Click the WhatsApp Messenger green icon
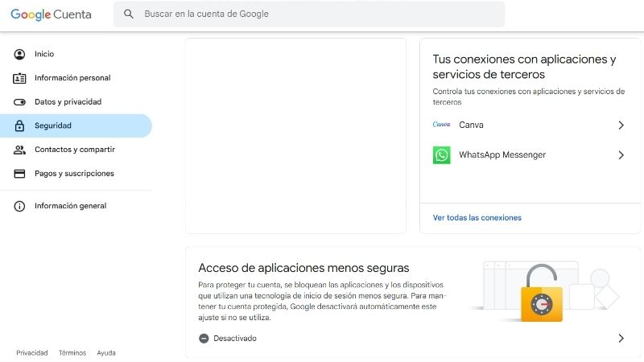Viewport: 644px width, 362px height. 441,155
